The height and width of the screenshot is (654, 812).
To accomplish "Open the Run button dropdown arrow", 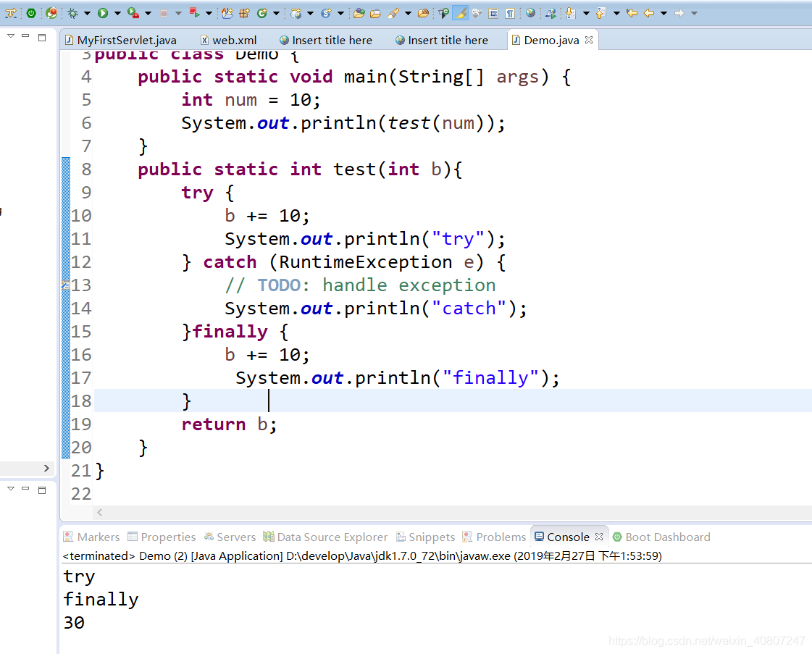I will (117, 12).
